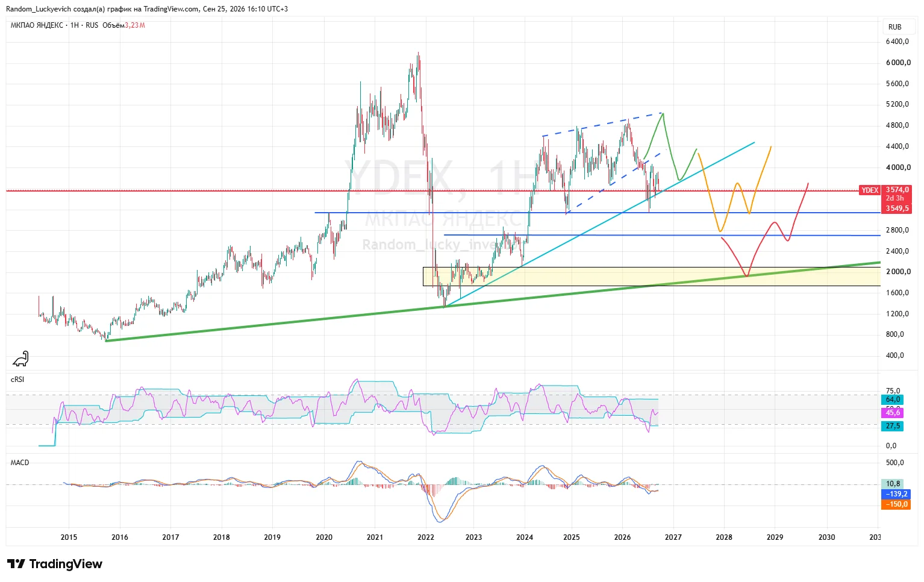Click the TradingView logo at bottom left

(x=55, y=564)
